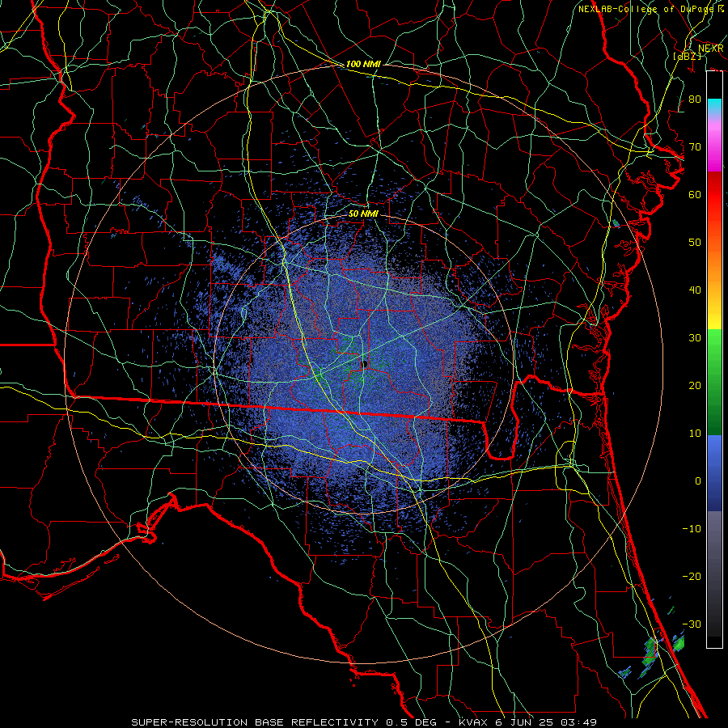Click the "-10" value on the dBZ scale
The image size is (728, 728).
(692, 528)
